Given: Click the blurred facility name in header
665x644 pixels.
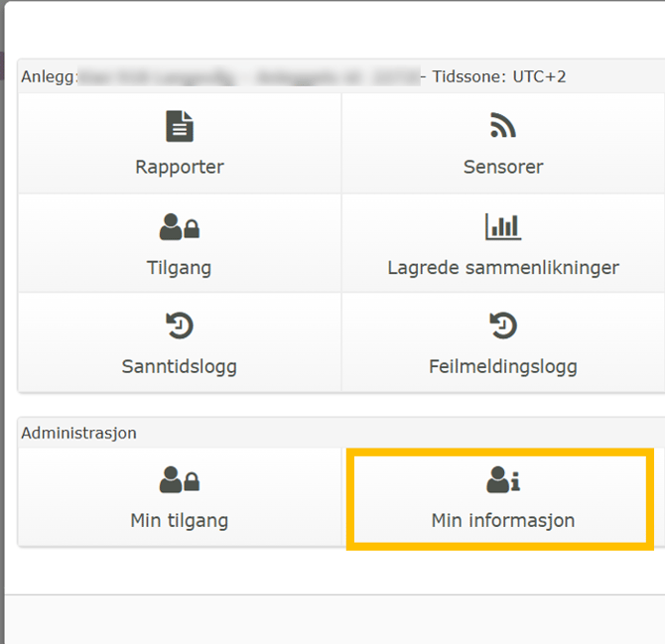Looking at the screenshot, I should coord(248,76).
